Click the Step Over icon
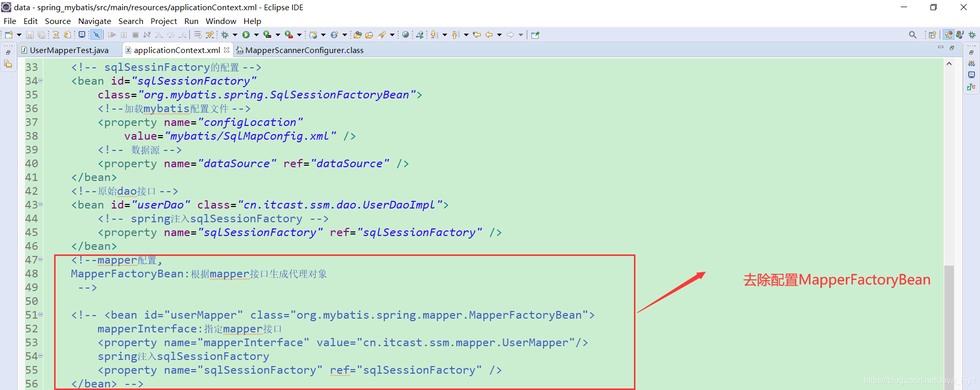 pyautogui.click(x=170, y=35)
